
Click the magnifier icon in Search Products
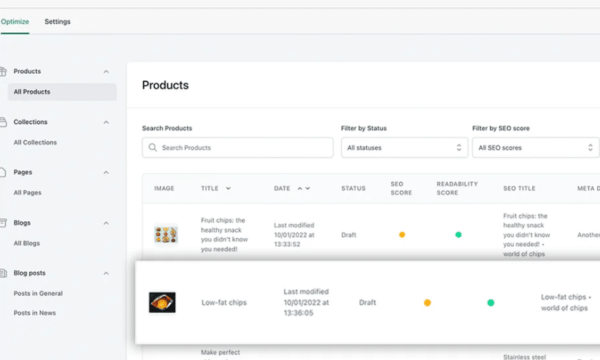153,147
